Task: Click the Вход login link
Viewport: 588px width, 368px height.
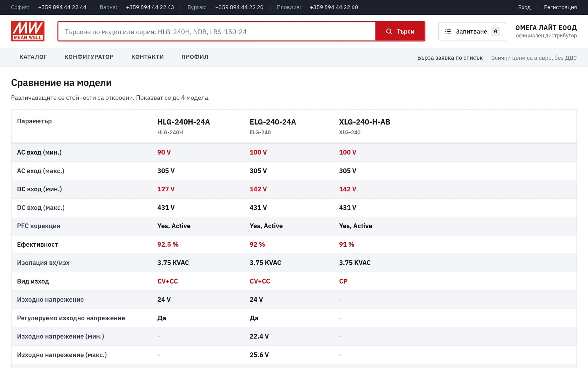Action: coord(524,7)
